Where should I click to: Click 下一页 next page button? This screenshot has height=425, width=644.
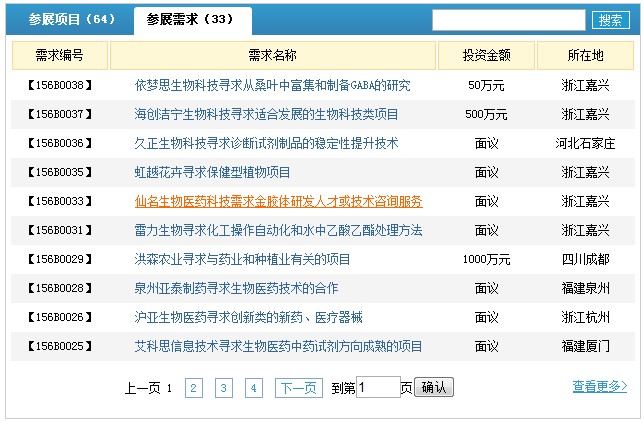click(298, 388)
